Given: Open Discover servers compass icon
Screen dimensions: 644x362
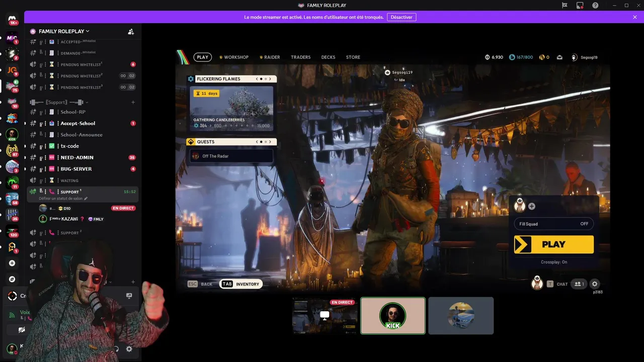Looking at the screenshot, I should (x=12, y=279).
